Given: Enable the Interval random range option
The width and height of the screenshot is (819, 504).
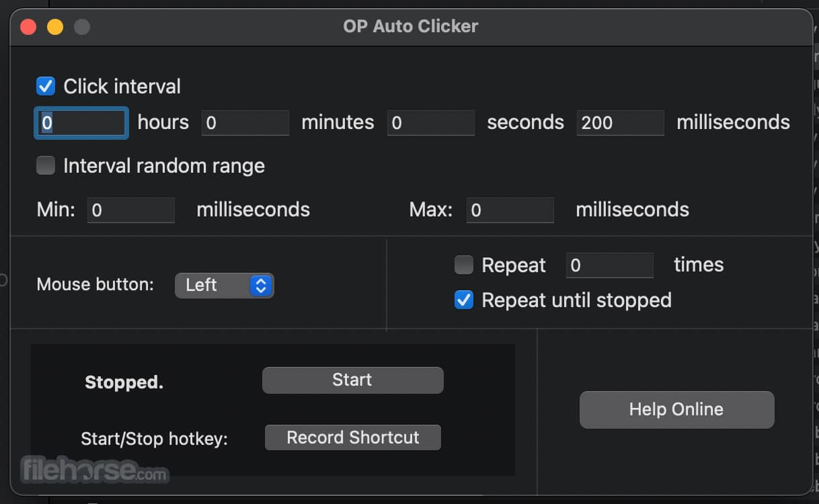Looking at the screenshot, I should coord(45,165).
